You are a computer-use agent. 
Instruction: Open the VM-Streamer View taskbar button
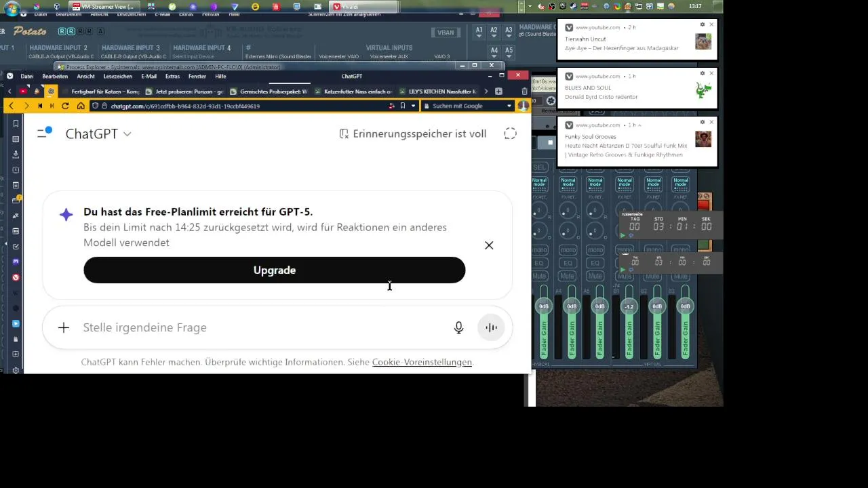[105, 7]
